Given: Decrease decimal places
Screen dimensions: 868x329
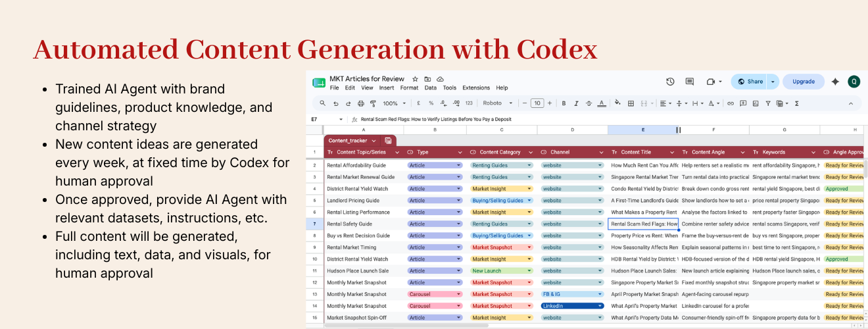Looking at the screenshot, I should 443,103.
